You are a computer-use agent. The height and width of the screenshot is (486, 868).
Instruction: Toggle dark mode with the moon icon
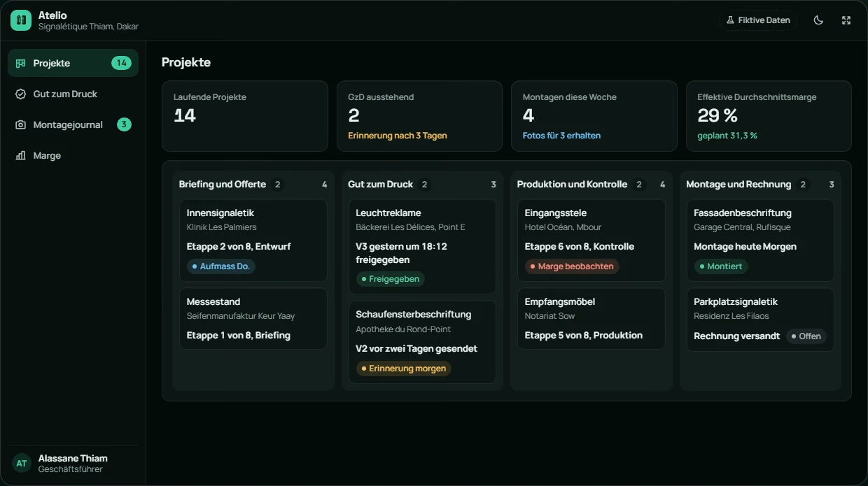[x=818, y=20]
